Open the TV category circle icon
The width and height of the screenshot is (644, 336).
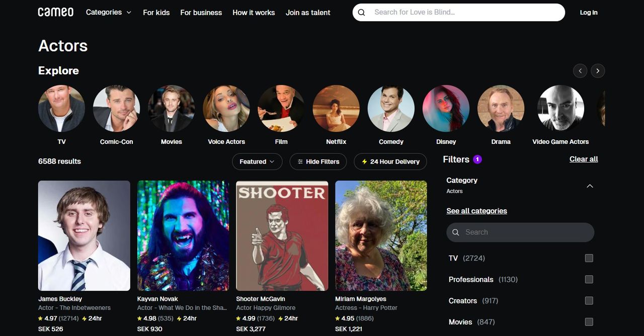(x=61, y=108)
